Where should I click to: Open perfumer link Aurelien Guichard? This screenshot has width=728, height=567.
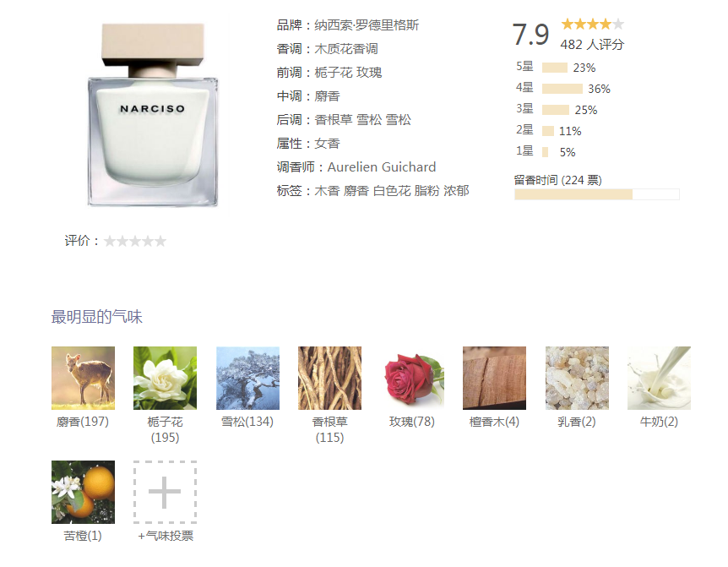382,167
